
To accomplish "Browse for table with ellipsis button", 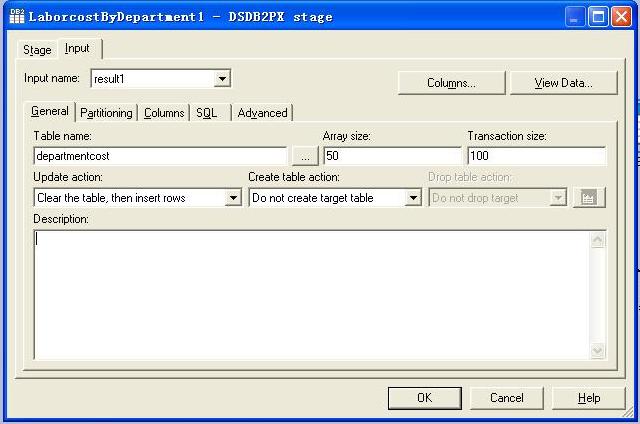I will tap(305, 156).
